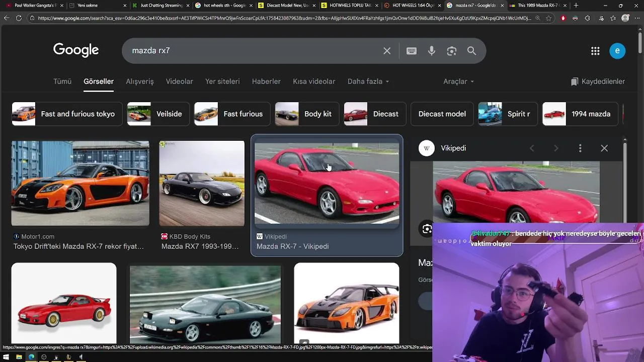Filter by the Body kit chip
Viewport: 644px width, 362px height.
pyautogui.click(x=307, y=114)
